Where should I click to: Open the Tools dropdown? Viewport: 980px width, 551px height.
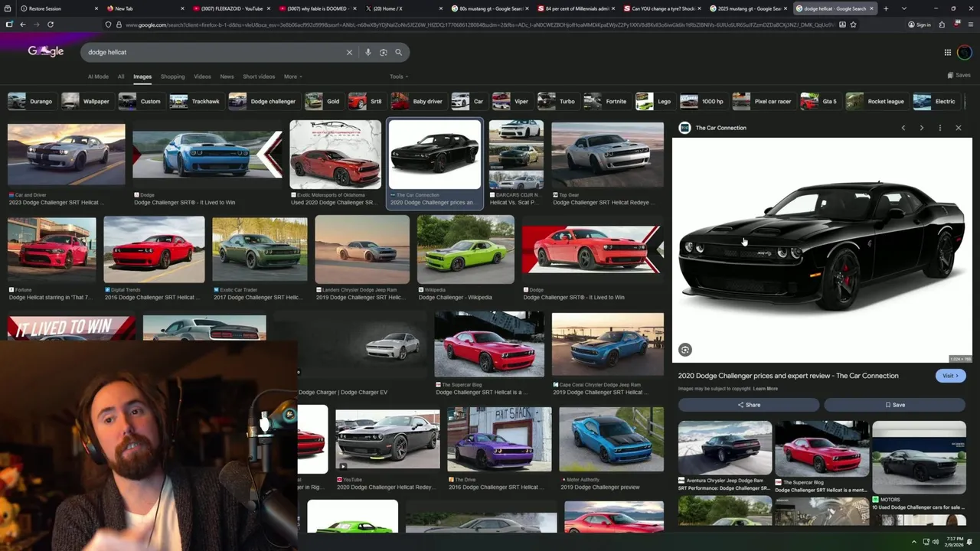tap(399, 77)
